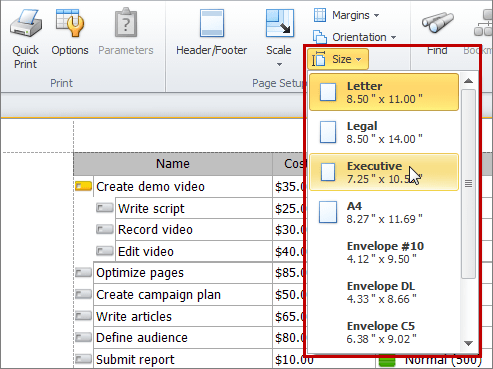Expand the Margins dropdown arrow
This screenshot has height=369, width=493.
[377, 15]
